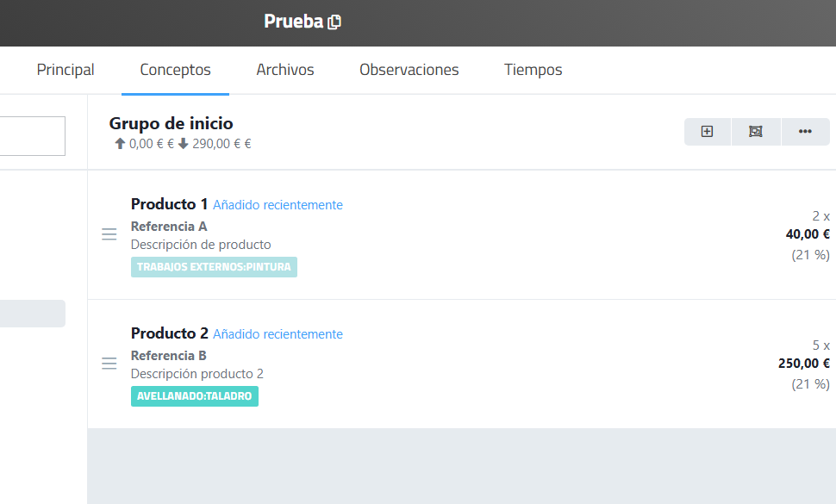The width and height of the screenshot is (836, 504).
Task: Click the add concept plus icon
Action: pos(707,132)
